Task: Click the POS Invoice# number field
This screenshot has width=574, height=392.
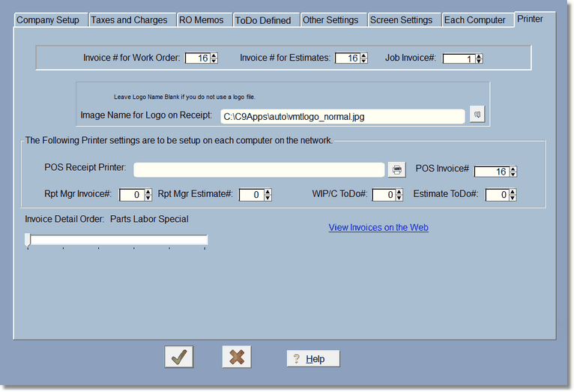Action: [492, 172]
